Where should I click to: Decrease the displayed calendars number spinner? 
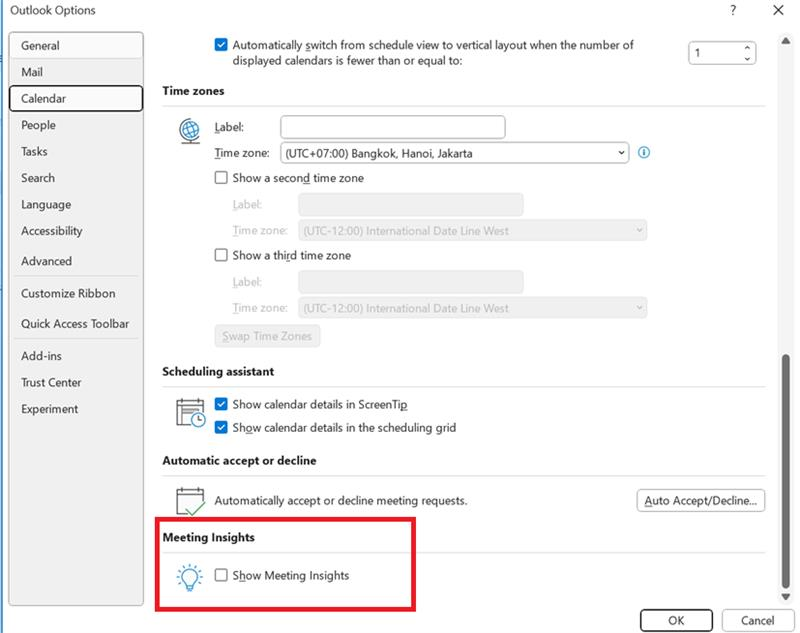[x=747, y=59]
